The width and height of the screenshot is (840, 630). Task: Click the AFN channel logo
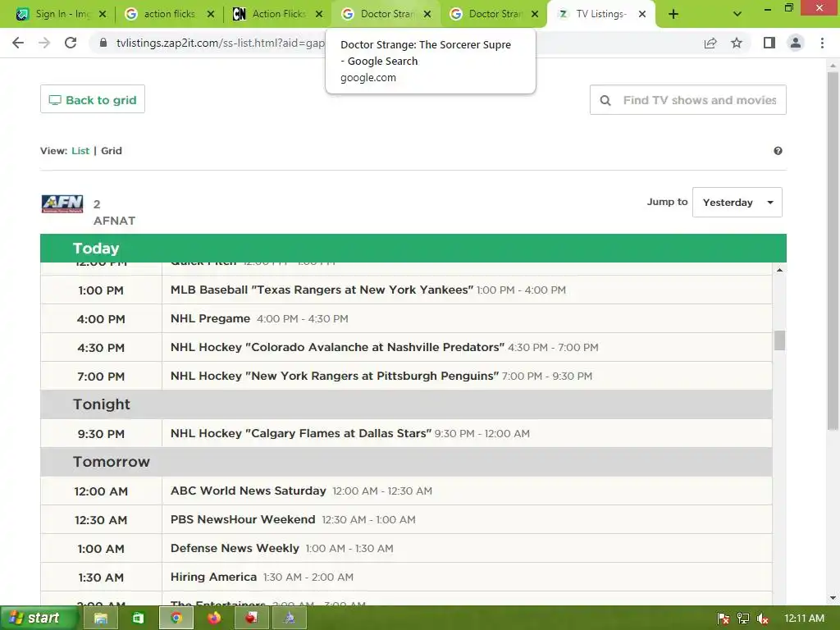62,203
